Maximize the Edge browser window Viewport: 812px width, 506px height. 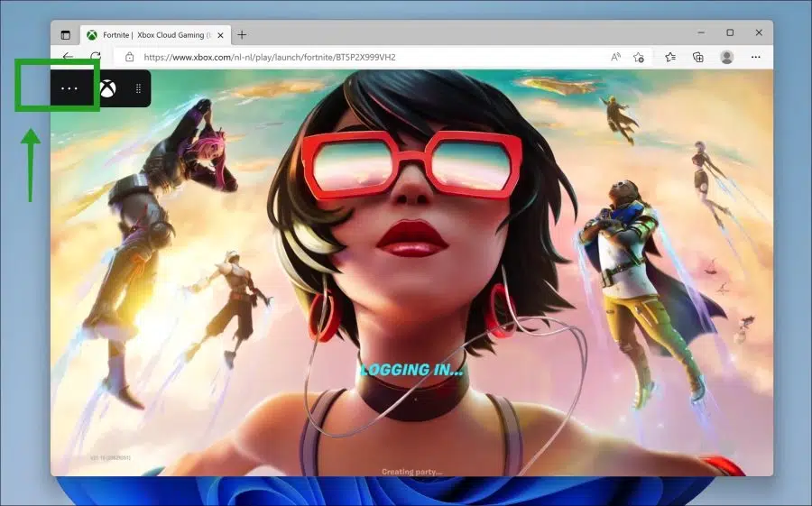click(x=730, y=32)
